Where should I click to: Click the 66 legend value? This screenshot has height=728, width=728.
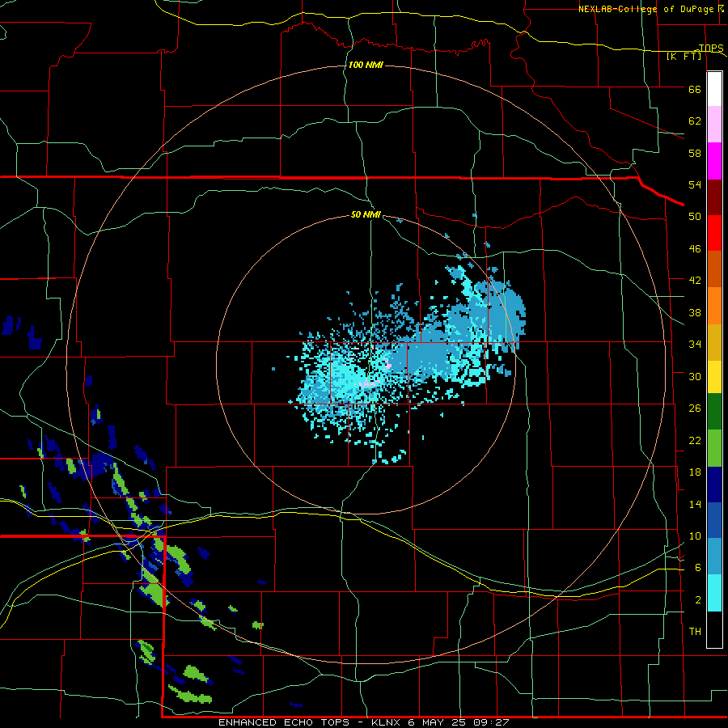[x=695, y=90]
